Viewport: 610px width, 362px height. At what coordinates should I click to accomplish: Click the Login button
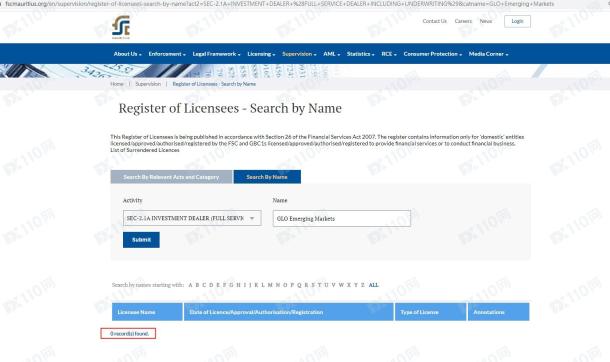517,21
